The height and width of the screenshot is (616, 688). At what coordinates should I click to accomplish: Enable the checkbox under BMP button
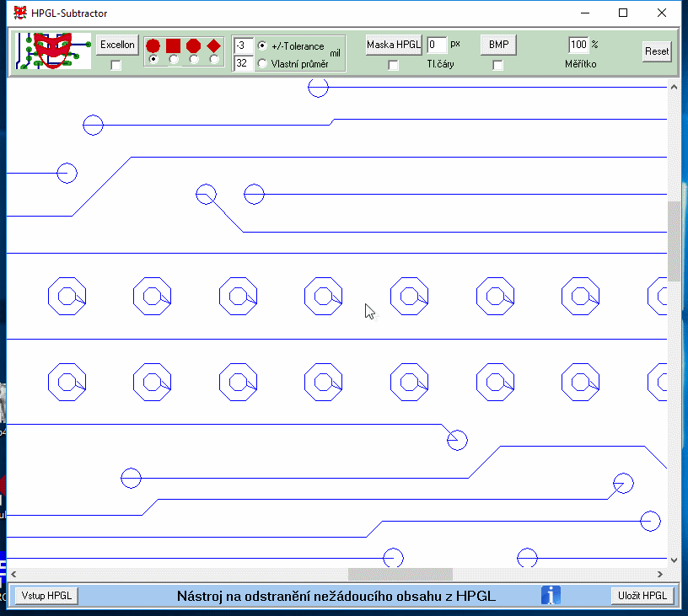point(497,65)
